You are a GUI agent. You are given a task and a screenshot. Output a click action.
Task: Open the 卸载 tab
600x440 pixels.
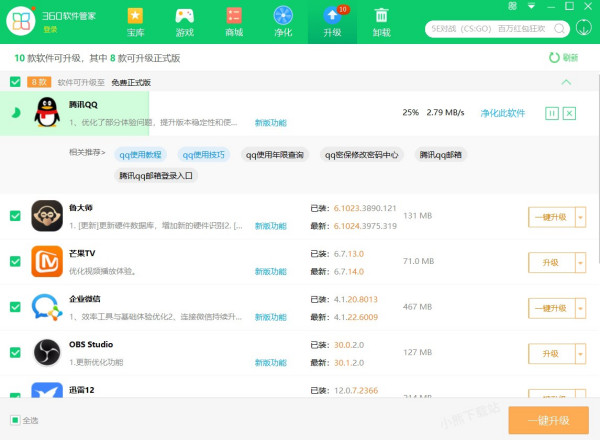(382, 22)
